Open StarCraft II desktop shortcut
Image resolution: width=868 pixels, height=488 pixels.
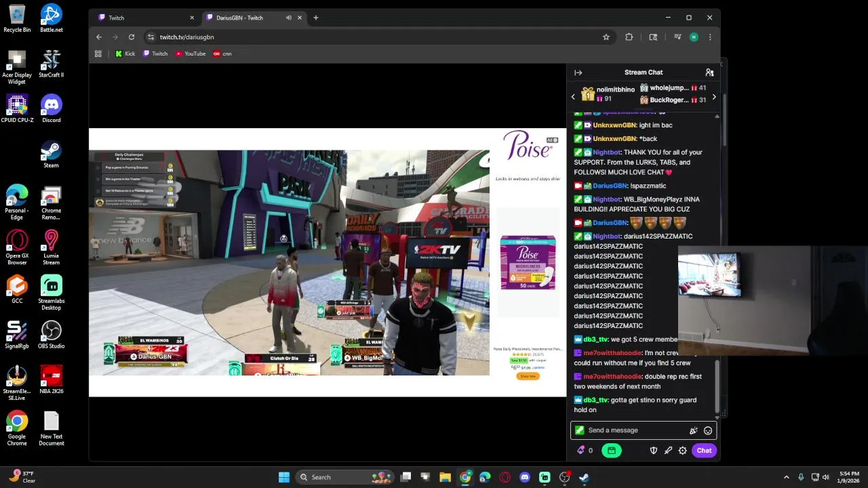click(x=51, y=64)
